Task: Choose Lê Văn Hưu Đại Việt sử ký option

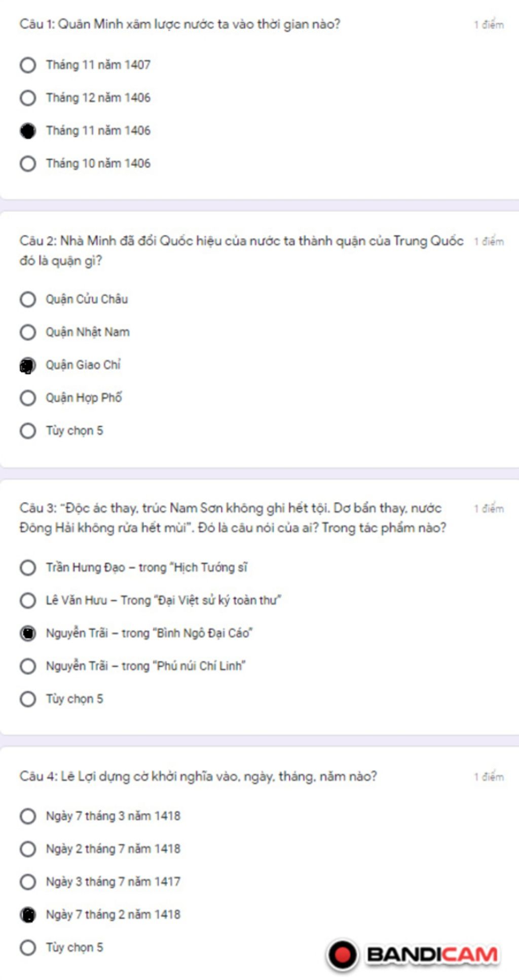Action: pyautogui.click(x=28, y=601)
